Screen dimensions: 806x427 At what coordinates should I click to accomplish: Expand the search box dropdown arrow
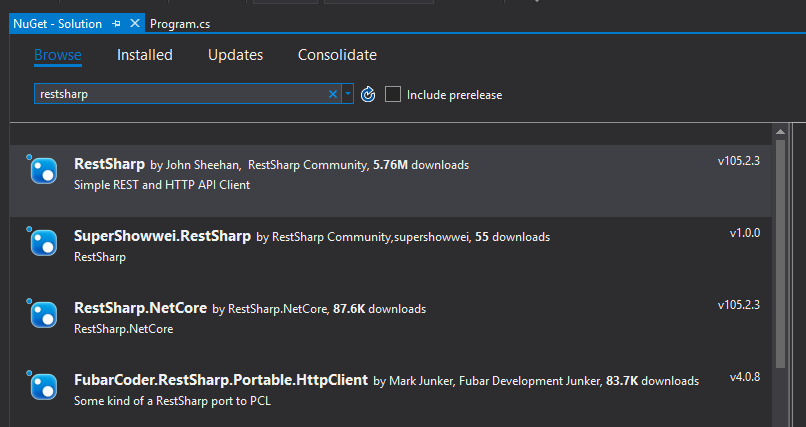point(347,94)
